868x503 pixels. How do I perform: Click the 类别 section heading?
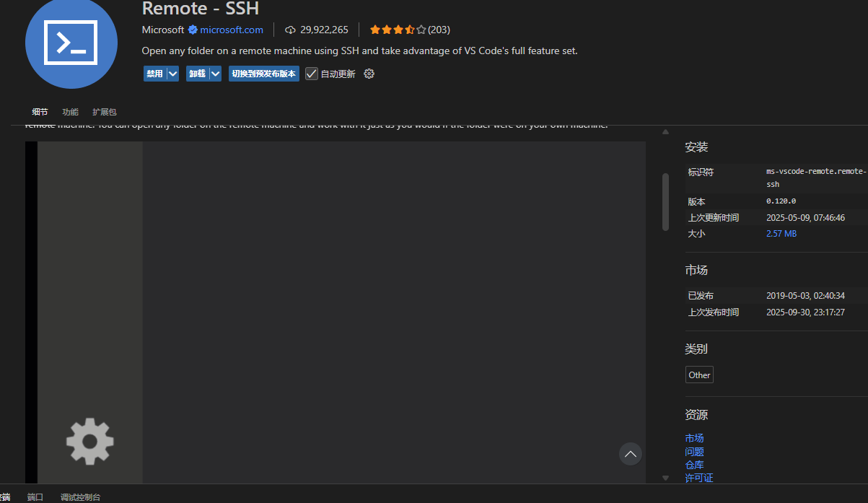tap(696, 349)
